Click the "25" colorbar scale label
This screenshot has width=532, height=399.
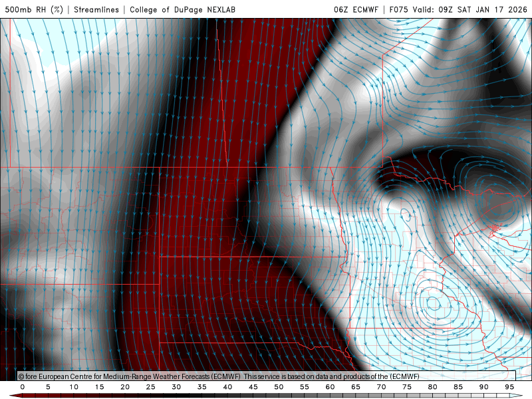tap(151, 387)
